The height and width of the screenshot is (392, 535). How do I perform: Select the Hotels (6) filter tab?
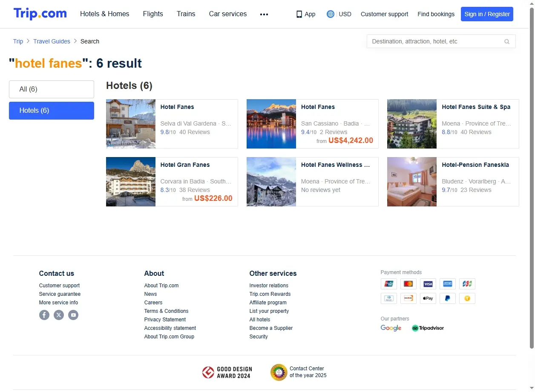coord(52,111)
